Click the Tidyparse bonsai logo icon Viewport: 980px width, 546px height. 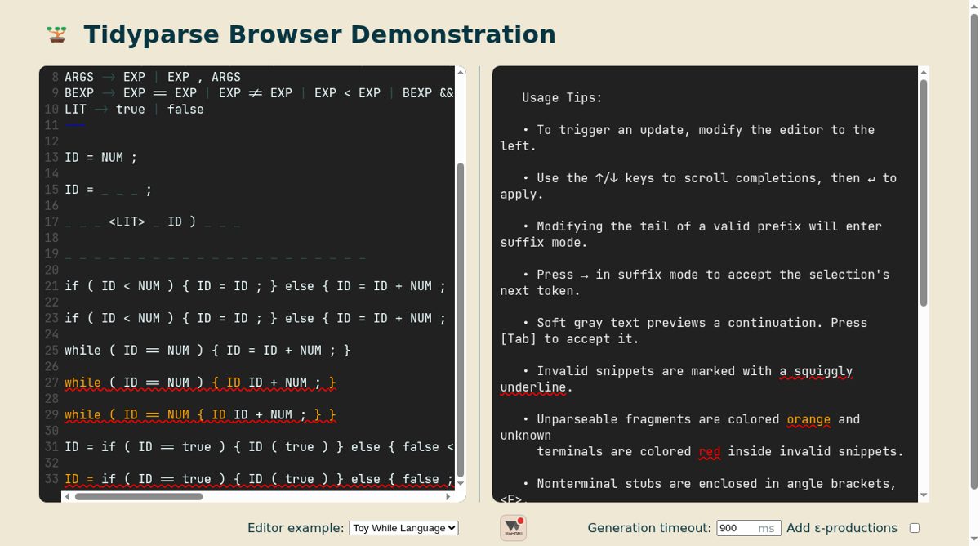[56, 34]
